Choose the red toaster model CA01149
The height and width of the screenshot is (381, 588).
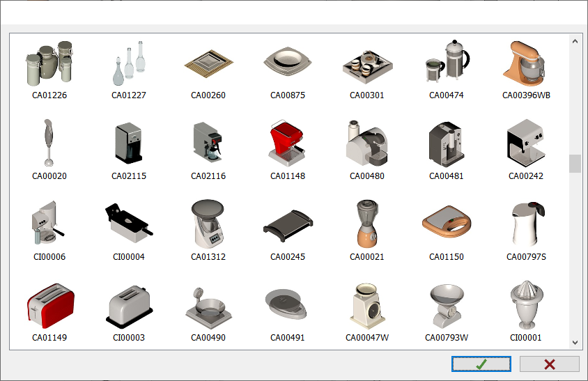51,306
